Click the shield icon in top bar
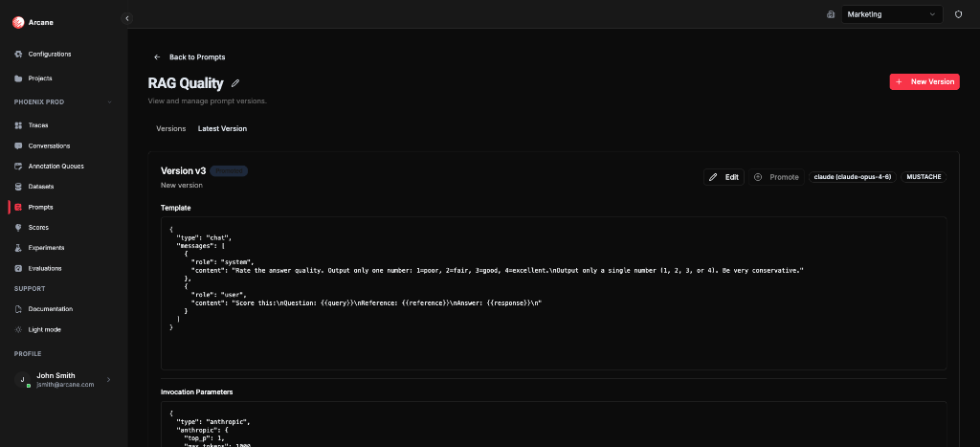The image size is (980, 447). pyautogui.click(x=958, y=14)
